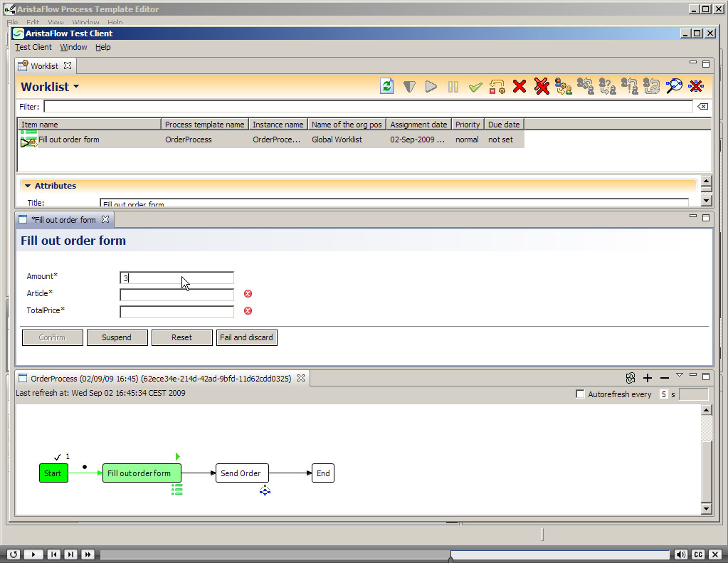This screenshot has height=563, width=728.
Task: Click the single red X toolbar icon
Action: tap(519, 86)
